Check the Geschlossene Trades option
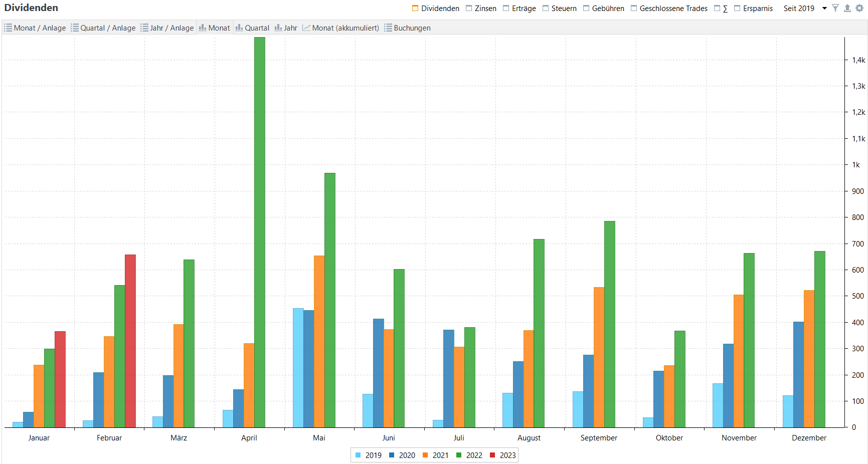868x464 pixels. 634,9
